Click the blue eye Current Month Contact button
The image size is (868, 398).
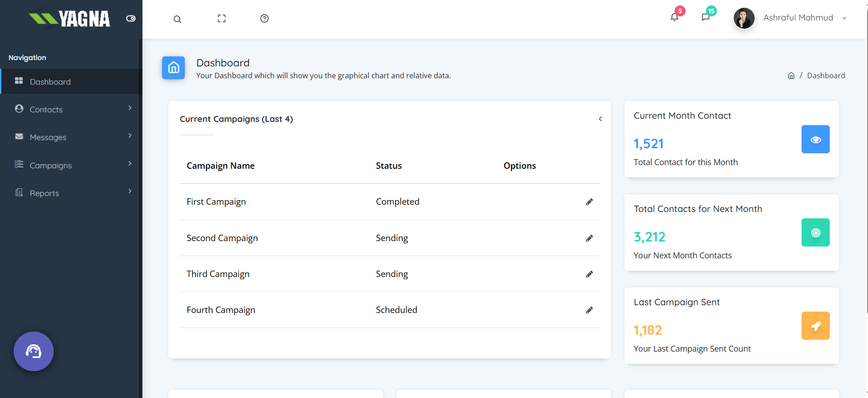tap(815, 139)
